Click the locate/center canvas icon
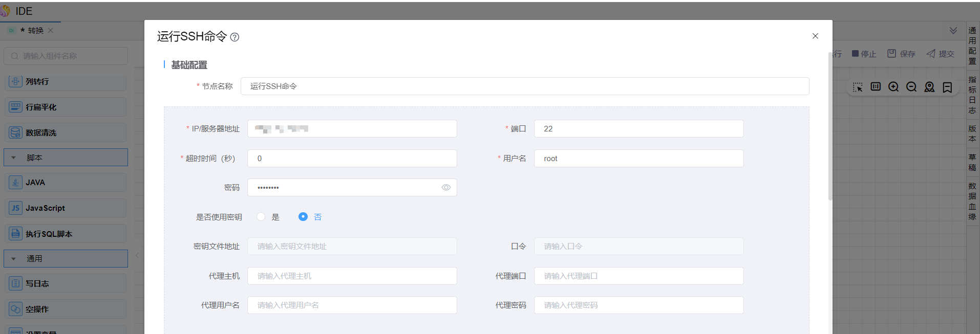The width and height of the screenshot is (980, 334). pos(929,87)
